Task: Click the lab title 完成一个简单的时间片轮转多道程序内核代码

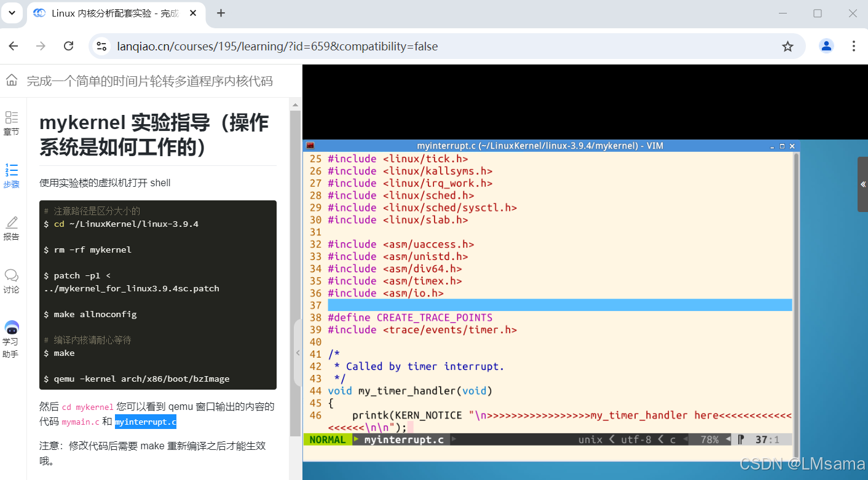Action: [149, 81]
